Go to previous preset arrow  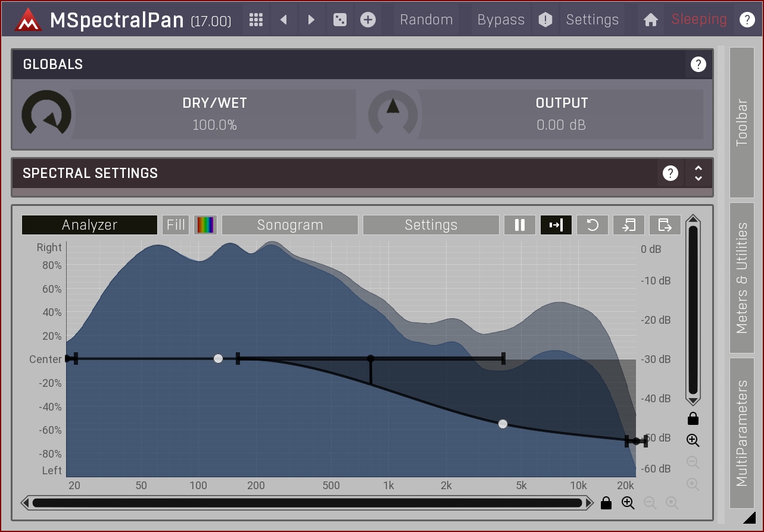click(283, 20)
